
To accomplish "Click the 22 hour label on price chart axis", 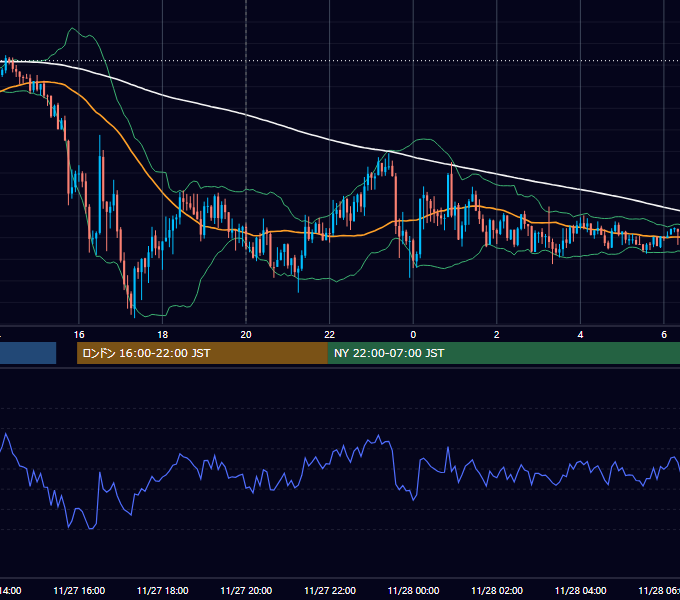I will (330, 335).
